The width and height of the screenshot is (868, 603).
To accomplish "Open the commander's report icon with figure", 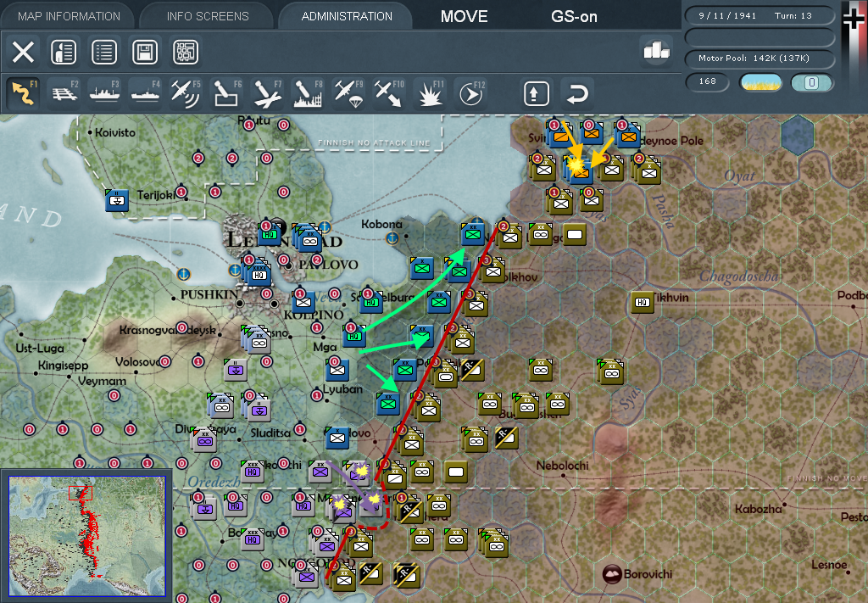I will (64, 52).
